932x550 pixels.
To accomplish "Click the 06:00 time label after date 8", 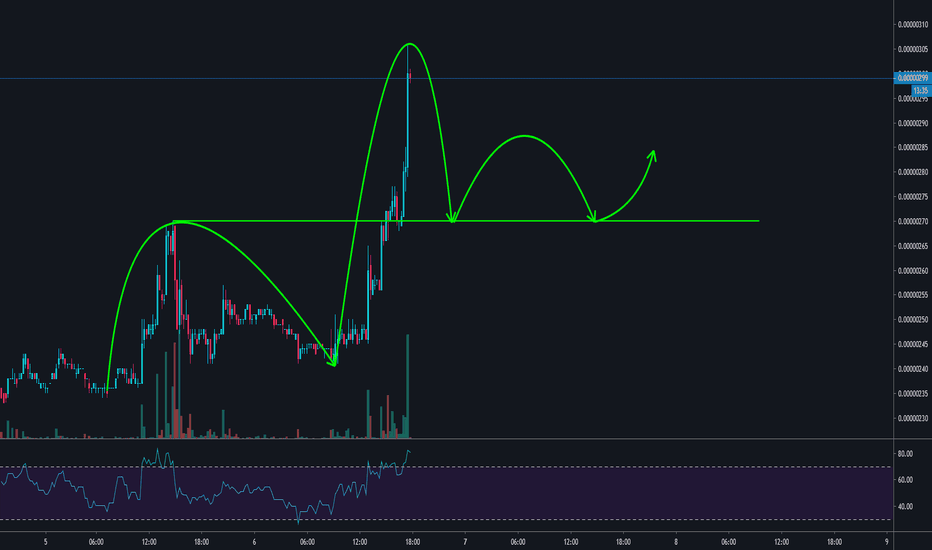I will [x=729, y=542].
